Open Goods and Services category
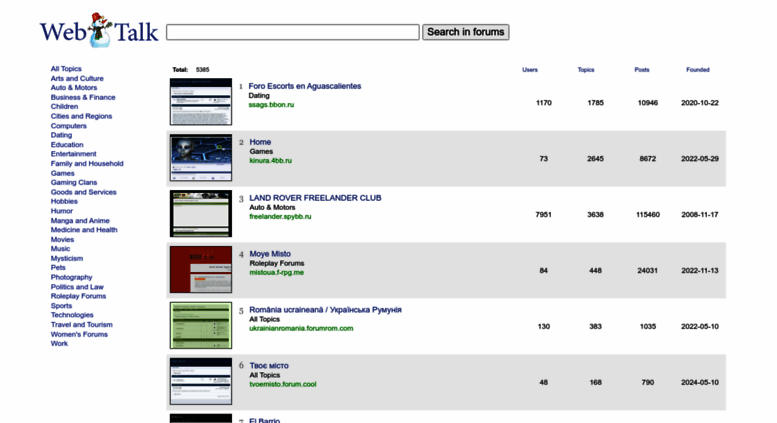 tap(83, 192)
